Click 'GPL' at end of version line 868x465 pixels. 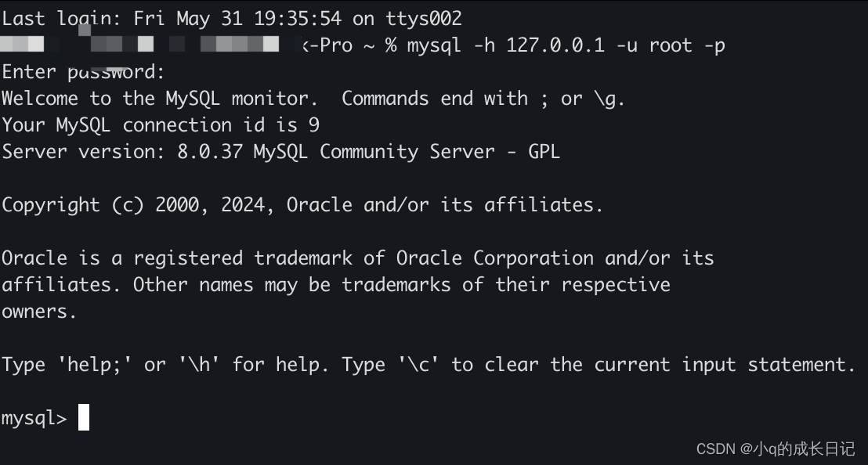coord(544,152)
